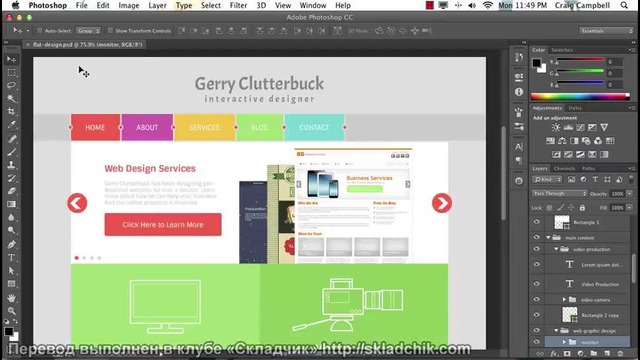Enable Show Transform Controls checkbox
The height and width of the screenshot is (360, 640).
(x=110, y=31)
